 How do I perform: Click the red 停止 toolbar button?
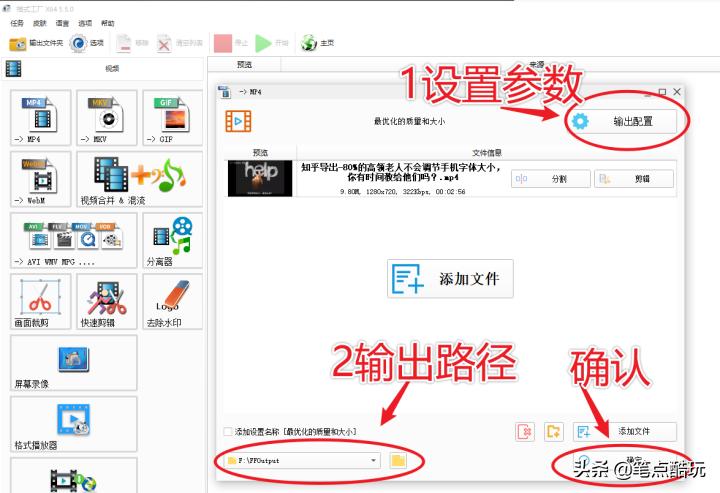tap(231, 43)
